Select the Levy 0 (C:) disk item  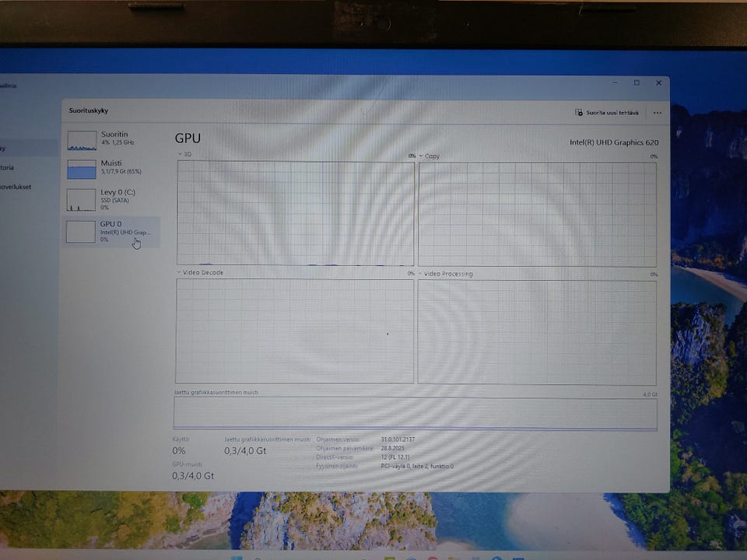pyautogui.click(x=111, y=200)
